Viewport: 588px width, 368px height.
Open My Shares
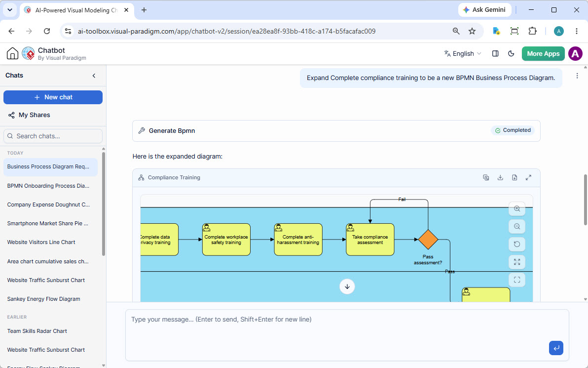29,115
